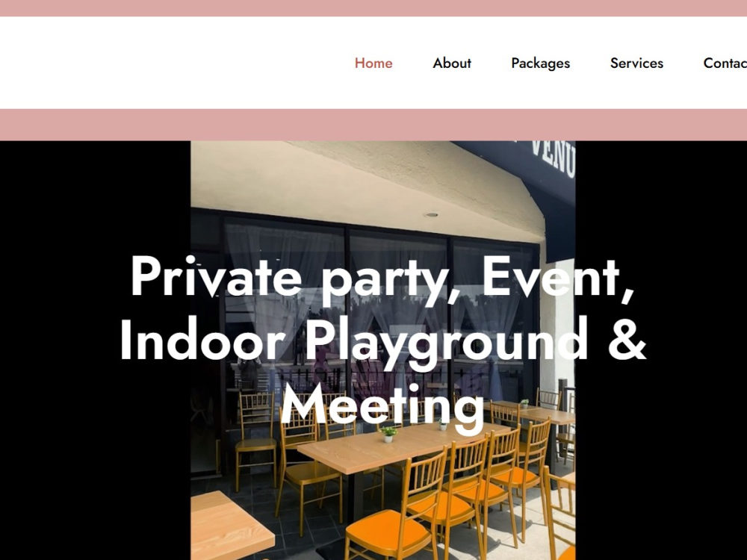Click the black panel left of the photo
747x560 pixels.
click(x=96, y=350)
